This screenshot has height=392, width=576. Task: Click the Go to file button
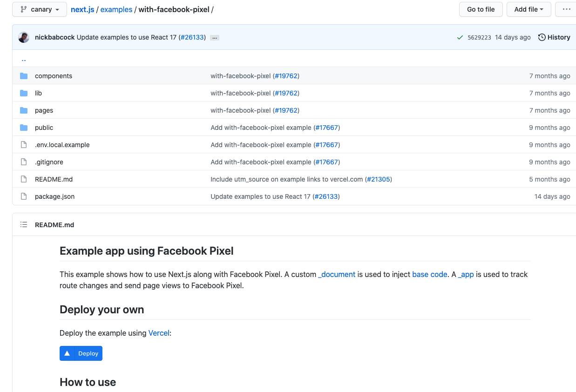(x=481, y=9)
